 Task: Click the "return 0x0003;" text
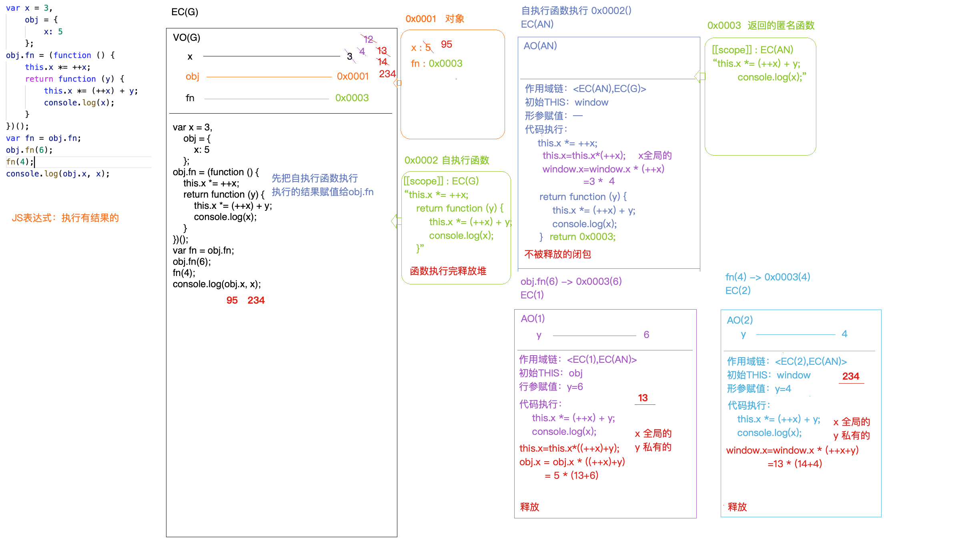click(x=582, y=237)
